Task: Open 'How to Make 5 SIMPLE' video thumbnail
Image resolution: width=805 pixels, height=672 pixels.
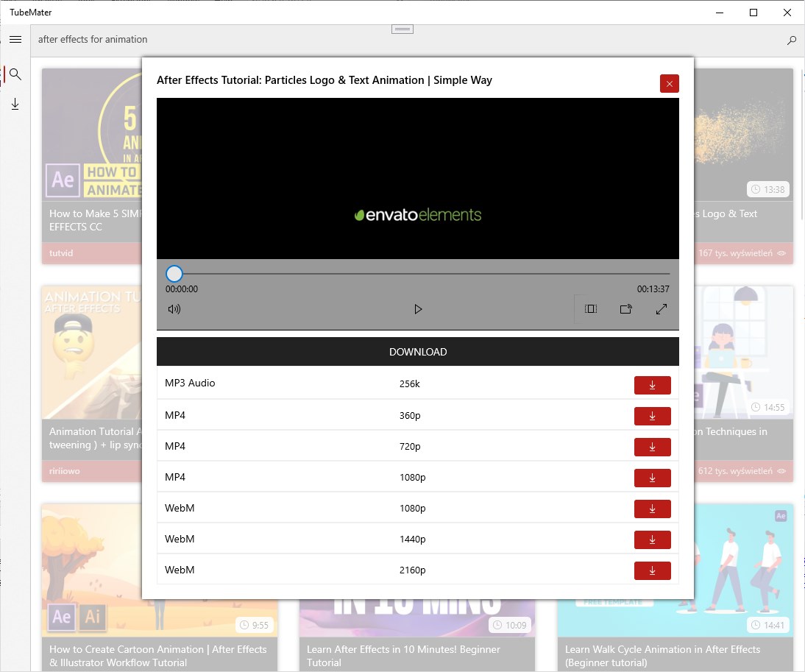Action: [92, 135]
